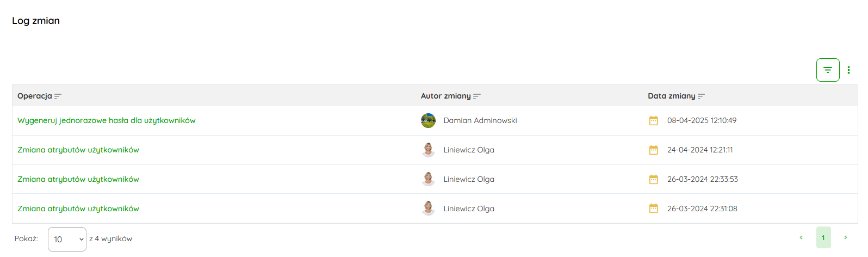Click calendar icon for 08-04-2025 entry
The image size is (868, 257).
(x=654, y=121)
